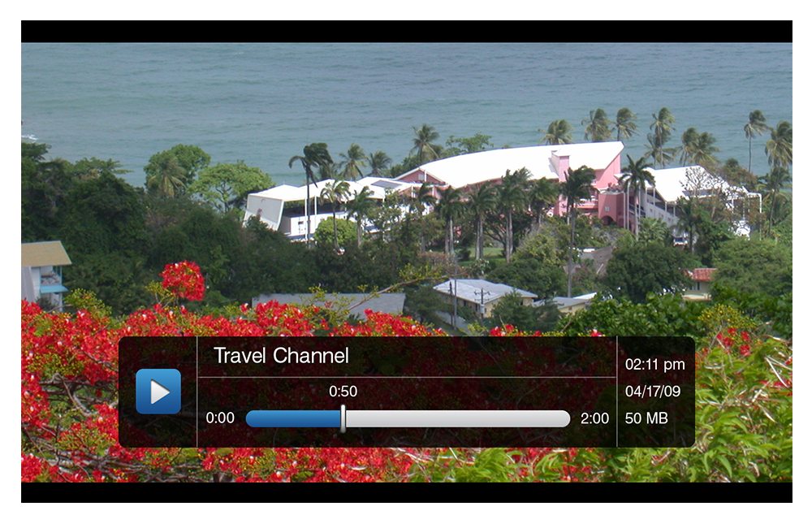812x524 pixels.
Task: Click the 02:11 pm clock readout
Action: click(654, 365)
